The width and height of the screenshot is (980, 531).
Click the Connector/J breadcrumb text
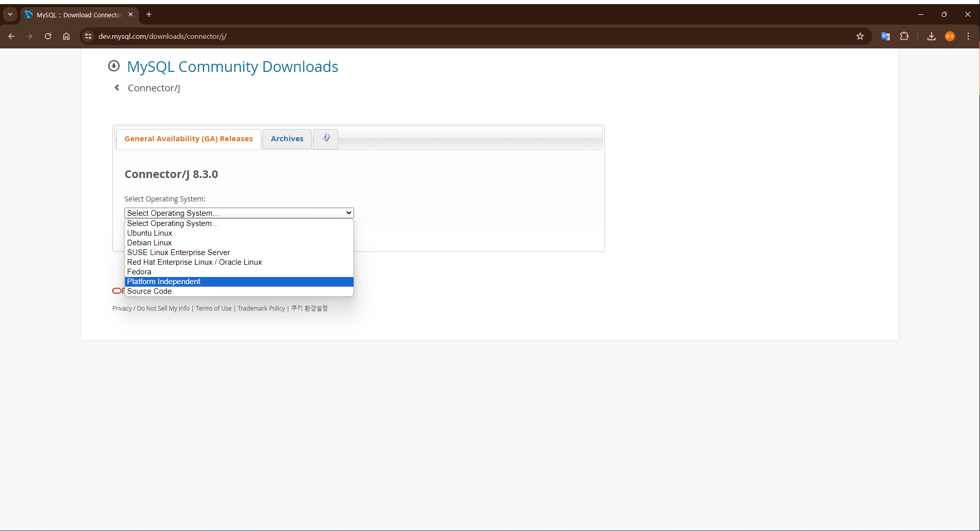tap(154, 88)
